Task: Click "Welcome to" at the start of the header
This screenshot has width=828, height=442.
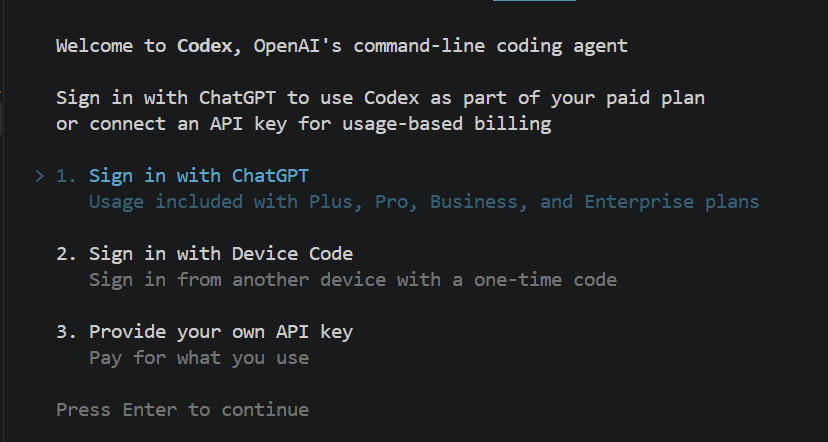Action: pos(110,46)
